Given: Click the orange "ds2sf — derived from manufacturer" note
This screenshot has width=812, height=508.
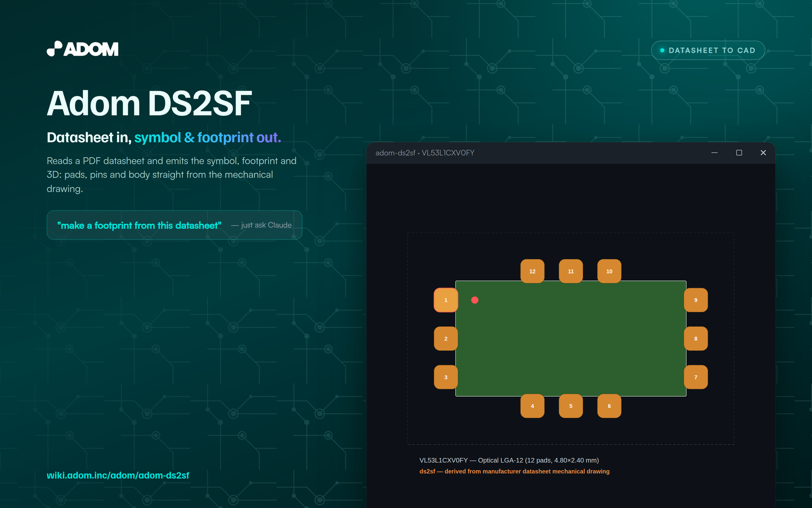Looking at the screenshot, I should (x=514, y=471).
